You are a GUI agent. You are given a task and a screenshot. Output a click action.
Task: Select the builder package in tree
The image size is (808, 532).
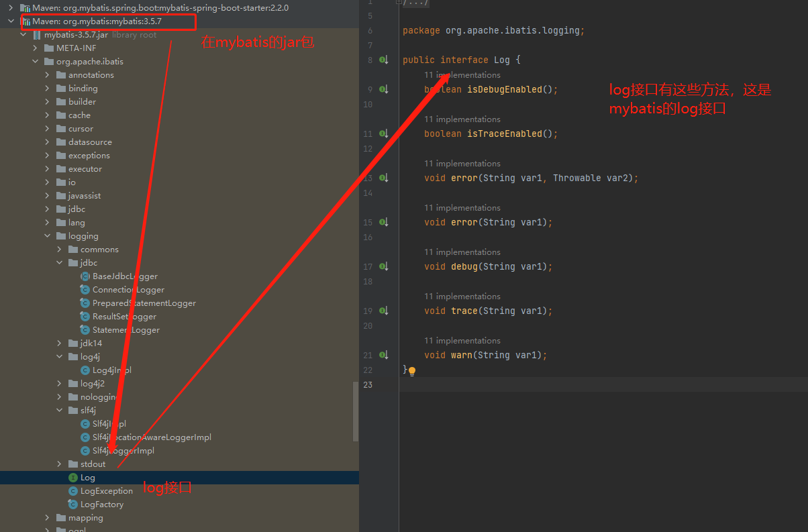82,102
